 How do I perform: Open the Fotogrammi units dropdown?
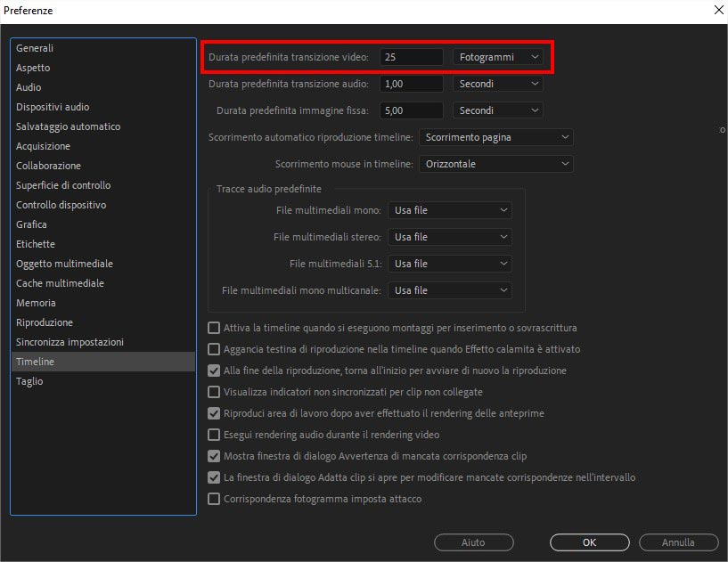497,57
